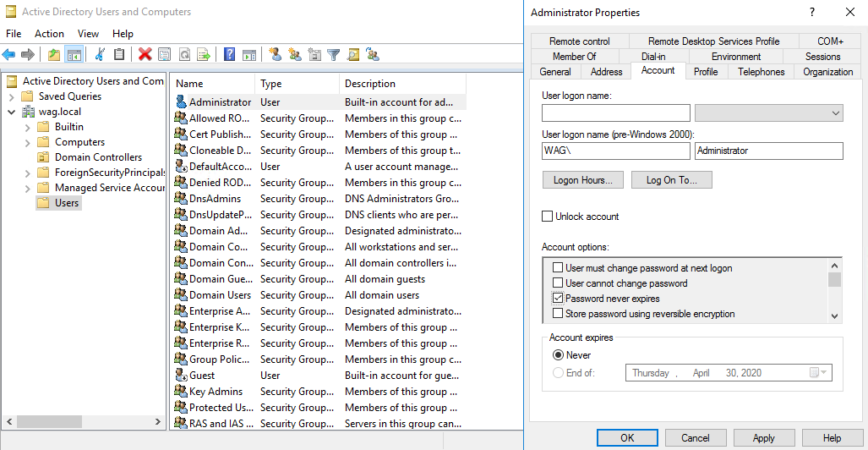Click the console tree right scroll arrow

pyautogui.click(x=158, y=421)
